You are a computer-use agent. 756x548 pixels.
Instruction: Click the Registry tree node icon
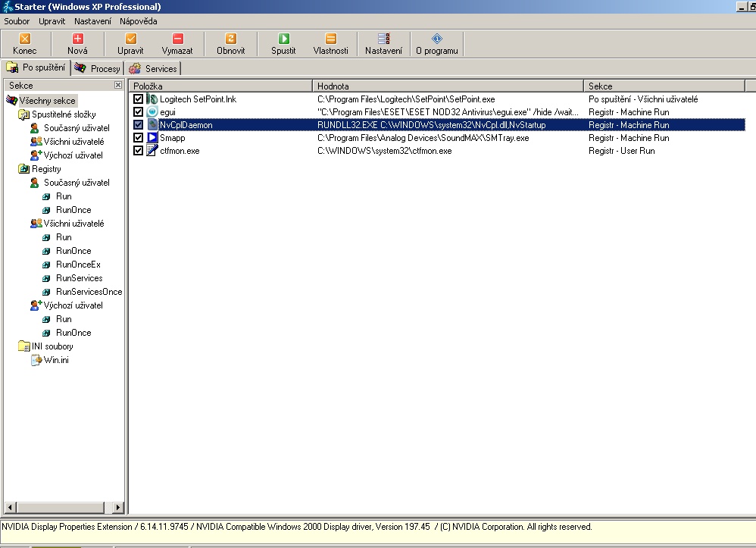[x=23, y=169]
